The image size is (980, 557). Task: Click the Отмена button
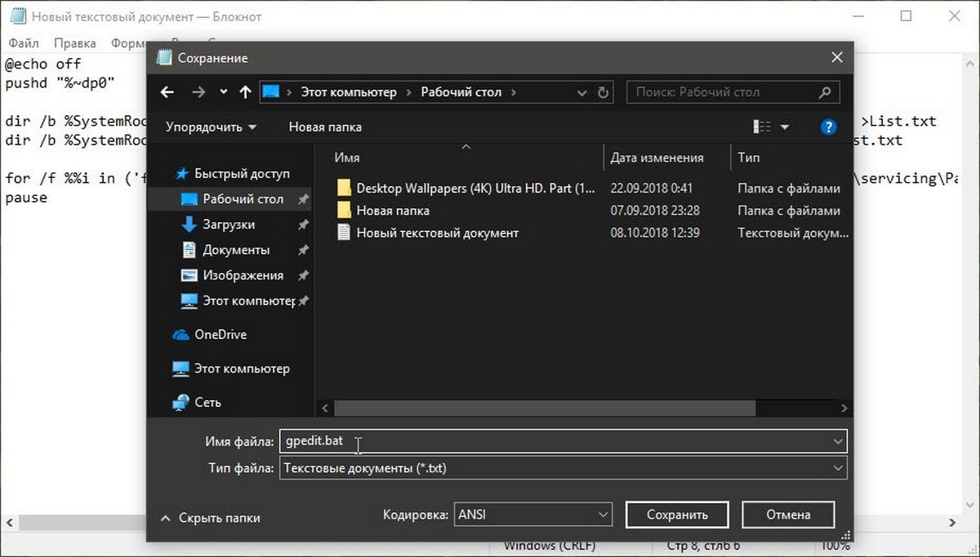click(788, 515)
